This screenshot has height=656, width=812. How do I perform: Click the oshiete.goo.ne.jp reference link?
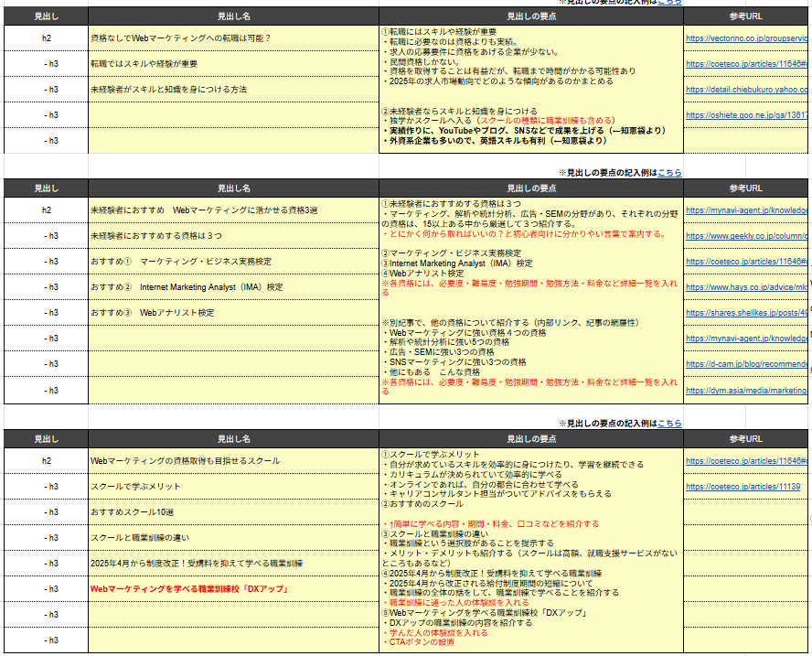pos(746,115)
